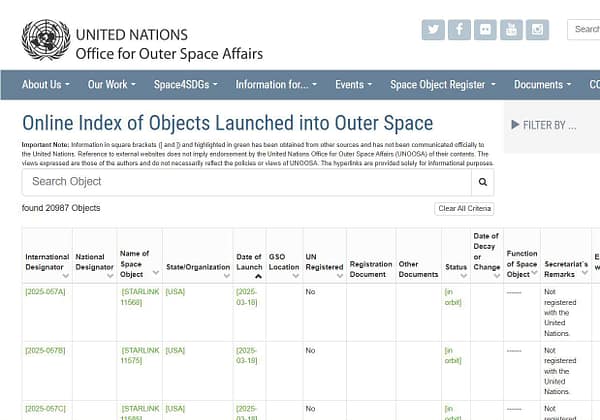Open the About Us dropdown menu
The width and height of the screenshot is (600, 420).
[46, 85]
